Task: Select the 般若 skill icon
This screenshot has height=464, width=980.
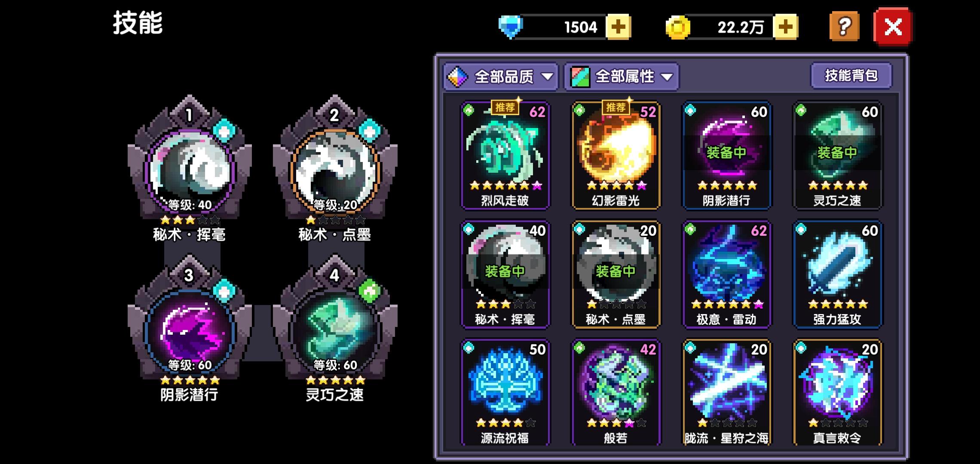Action: [616, 392]
